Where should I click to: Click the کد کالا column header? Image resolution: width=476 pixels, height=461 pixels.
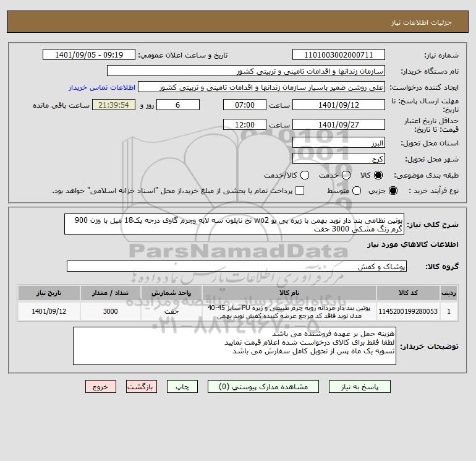[408, 293]
